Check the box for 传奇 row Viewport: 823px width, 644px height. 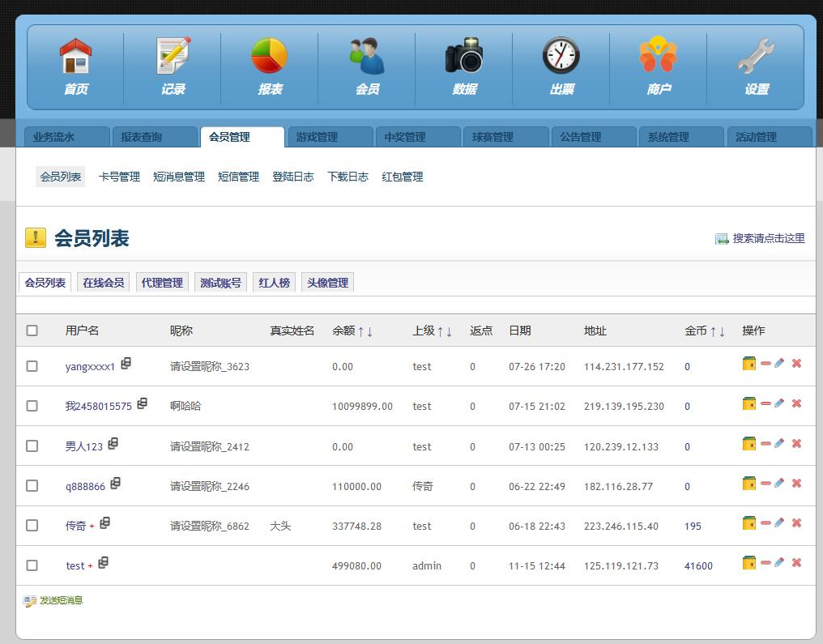coord(32,526)
